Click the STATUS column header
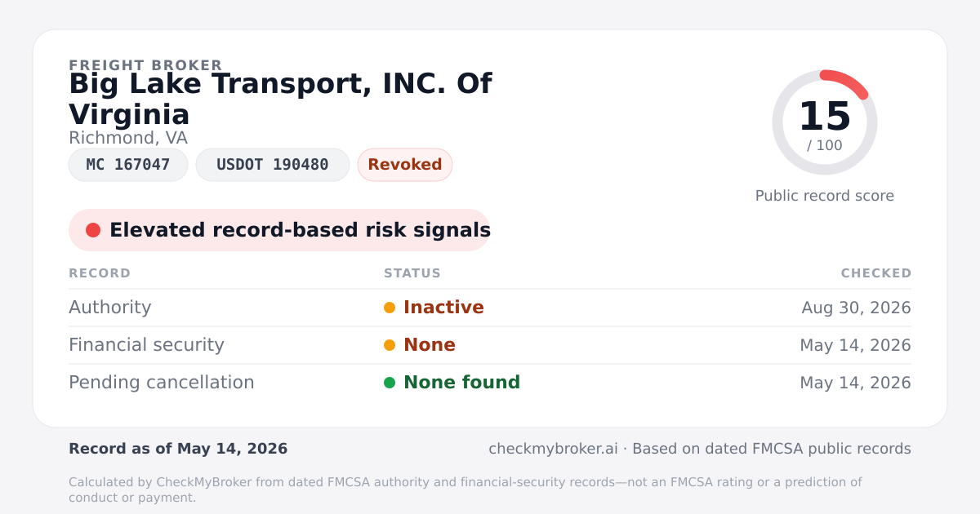This screenshot has height=514, width=980. click(412, 273)
